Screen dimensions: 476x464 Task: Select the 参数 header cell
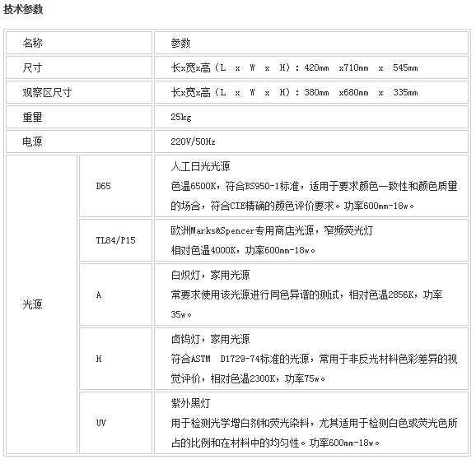pos(311,43)
